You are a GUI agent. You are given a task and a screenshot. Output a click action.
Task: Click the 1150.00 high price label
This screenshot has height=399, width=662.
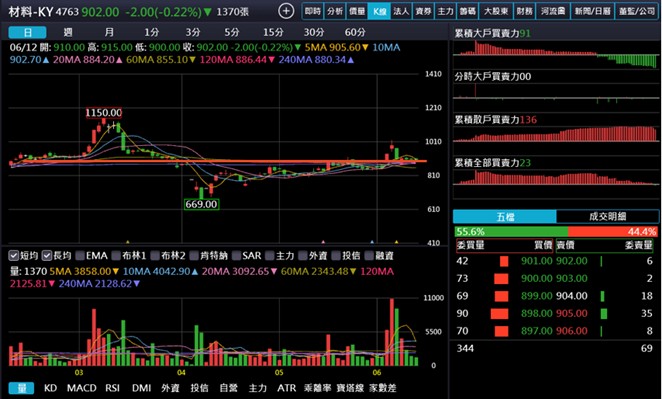point(103,113)
